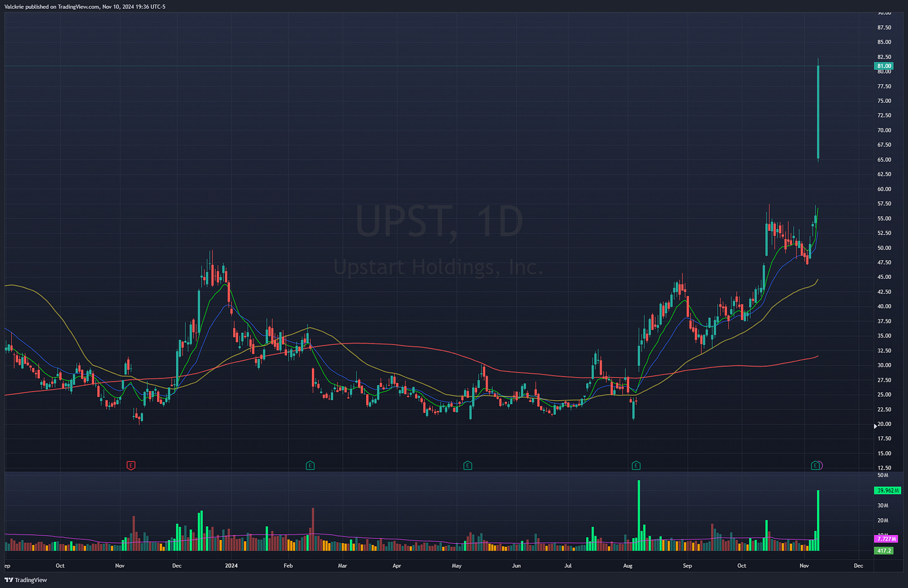This screenshot has height=588, width=908.
Task: Click the TradingView logo at bottom left
Action: point(26,580)
